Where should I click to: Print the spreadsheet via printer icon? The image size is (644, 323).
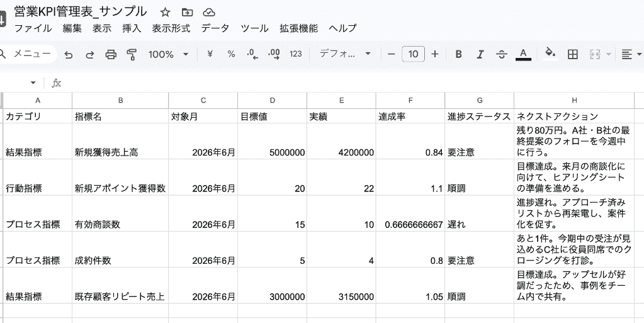[111, 54]
